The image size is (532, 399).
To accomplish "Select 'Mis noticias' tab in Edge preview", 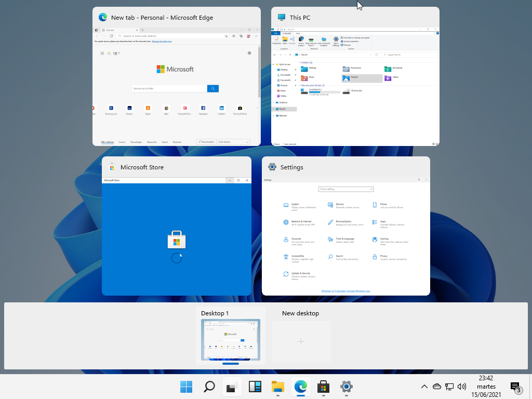I will click(x=107, y=142).
